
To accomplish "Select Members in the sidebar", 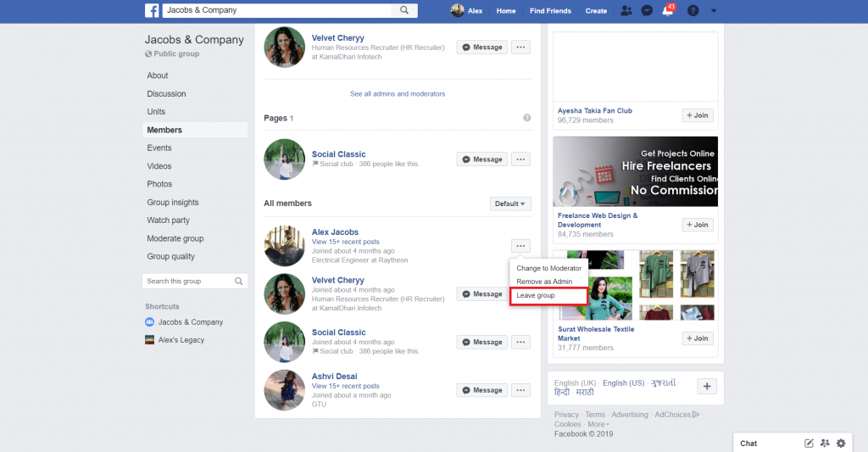I will pos(195,130).
